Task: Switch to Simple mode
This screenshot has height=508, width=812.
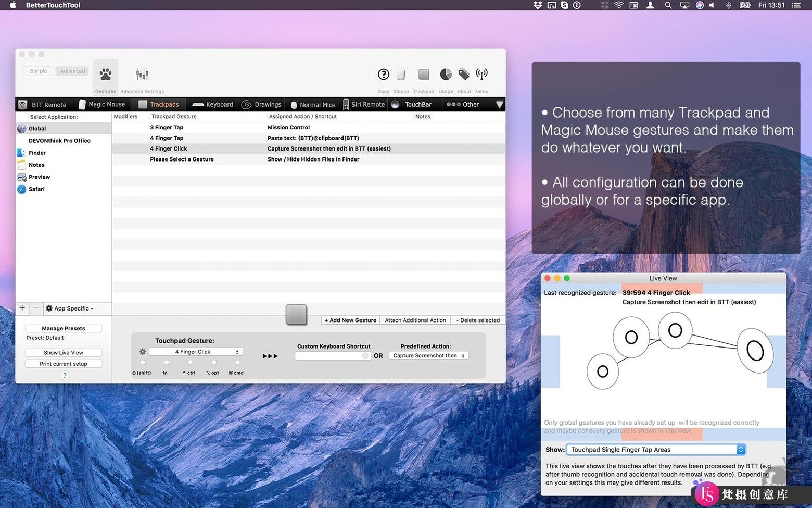Action: click(39, 71)
